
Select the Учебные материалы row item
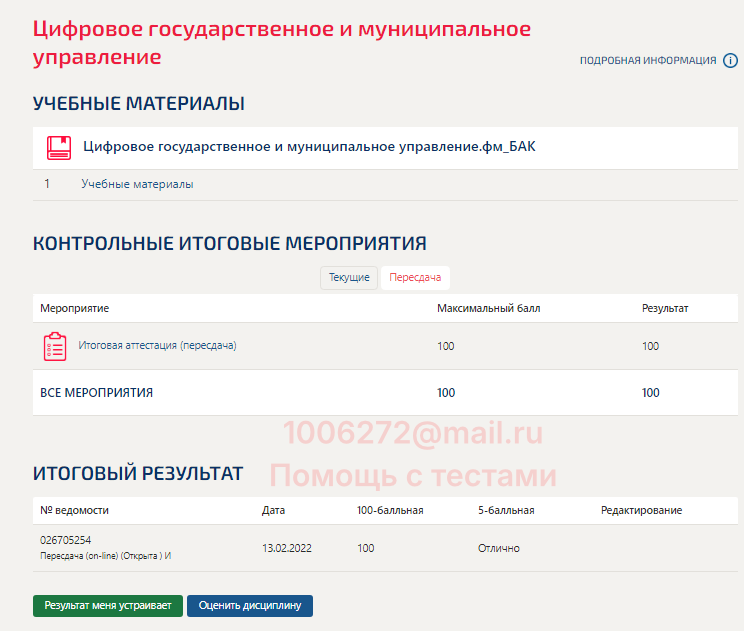[x=137, y=184]
